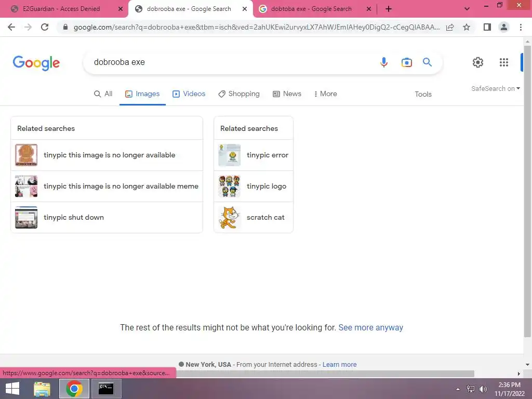Click the Google logo
Screen dimensions: 532x399
(36, 63)
